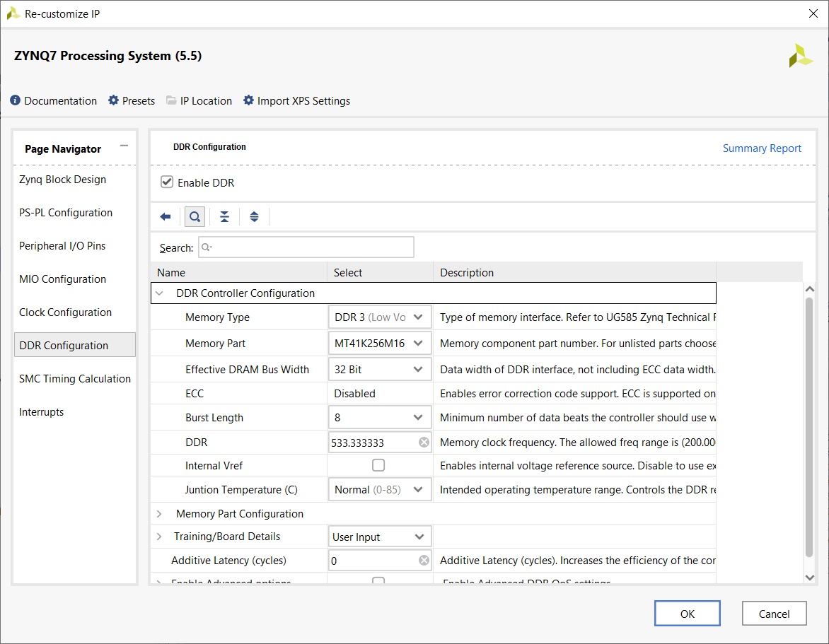The image size is (829, 644).
Task: Open SMC Timing Calculation page
Action: point(75,379)
